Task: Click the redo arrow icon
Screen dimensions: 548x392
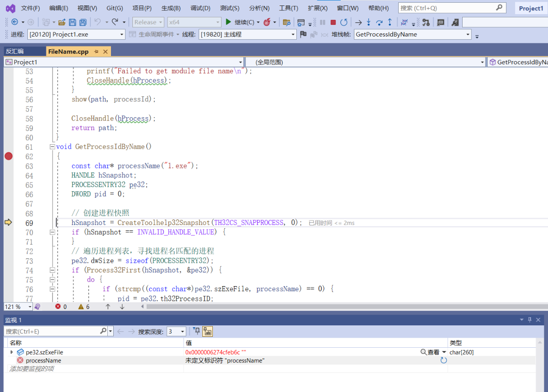Action: point(115,22)
